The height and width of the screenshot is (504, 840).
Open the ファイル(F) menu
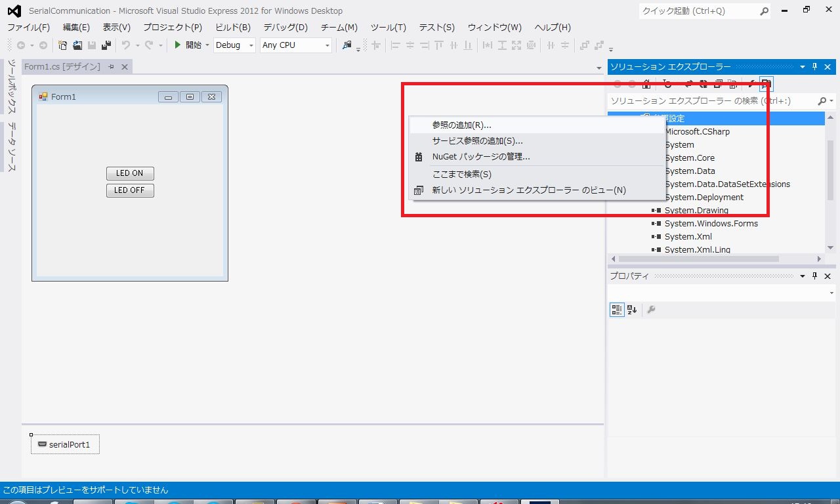pos(28,28)
